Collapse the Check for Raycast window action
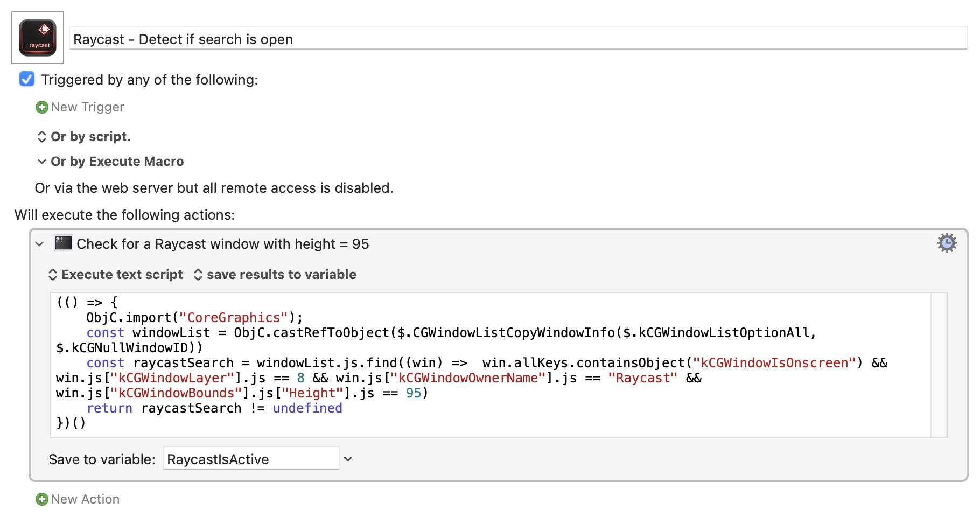The height and width of the screenshot is (517, 980). (x=39, y=244)
